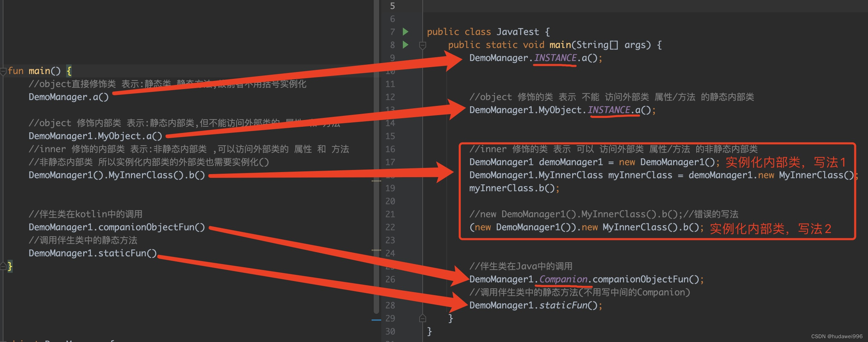Screen dimensions: 868x342
Task: Click line number 26 to move the caret there
Action: pos(392,279)
